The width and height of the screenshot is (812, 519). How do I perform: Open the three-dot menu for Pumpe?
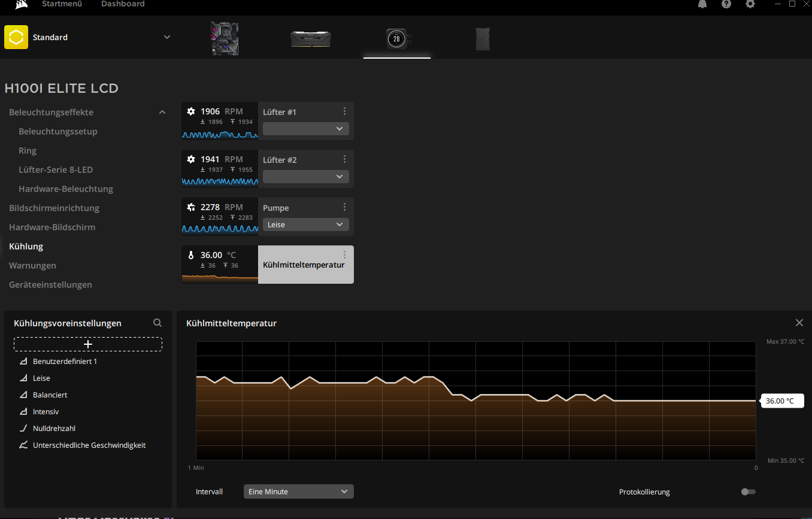coord(344,207)
